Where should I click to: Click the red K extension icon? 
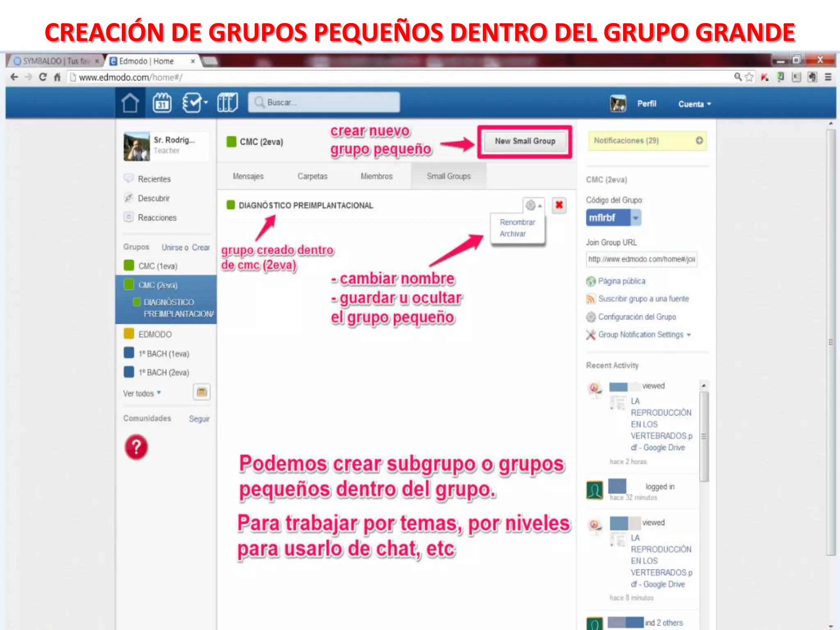click(765, 77)
